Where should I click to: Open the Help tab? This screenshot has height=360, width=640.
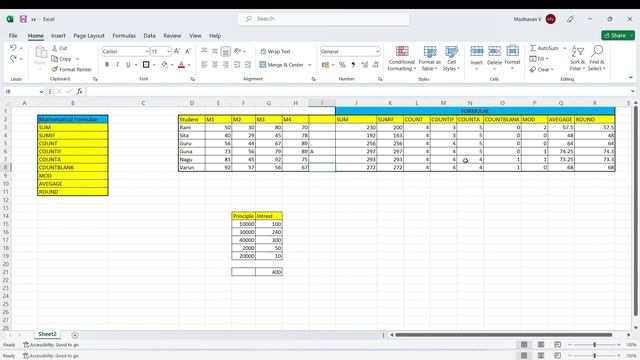coord(215,36)
